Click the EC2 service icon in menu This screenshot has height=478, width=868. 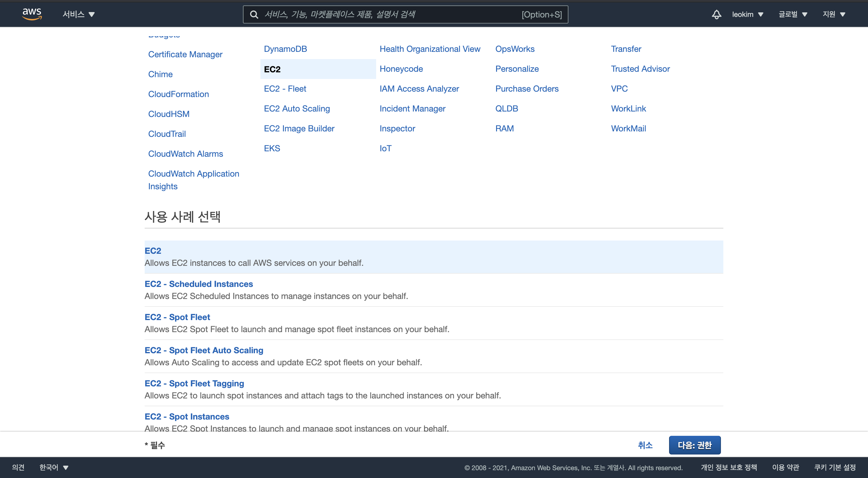272,69
